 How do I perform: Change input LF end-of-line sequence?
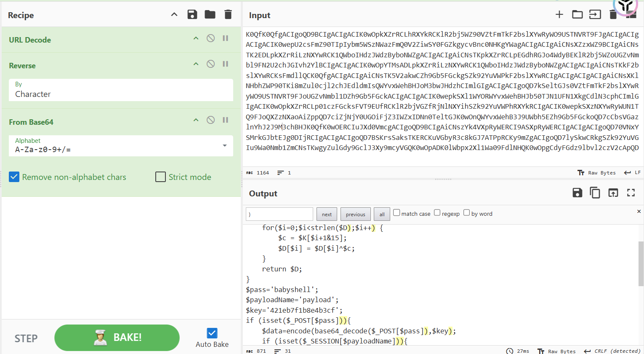(x=632, y=173)
